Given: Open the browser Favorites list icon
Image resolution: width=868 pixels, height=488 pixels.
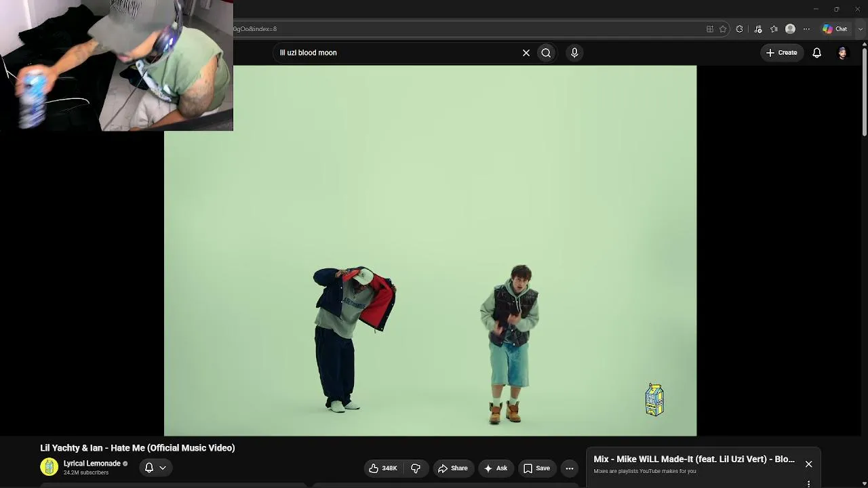Looking at the screenshot, I should tap(774, 29).
